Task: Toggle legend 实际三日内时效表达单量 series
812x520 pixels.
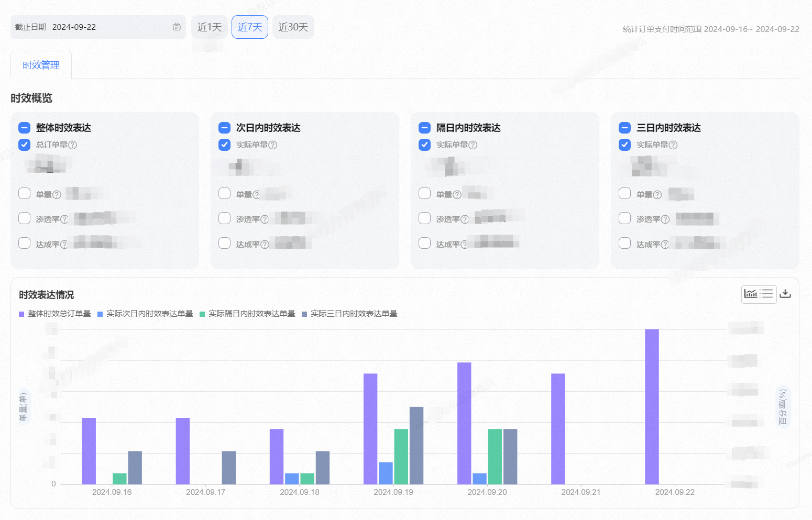Action: click(x=349, y=314)
